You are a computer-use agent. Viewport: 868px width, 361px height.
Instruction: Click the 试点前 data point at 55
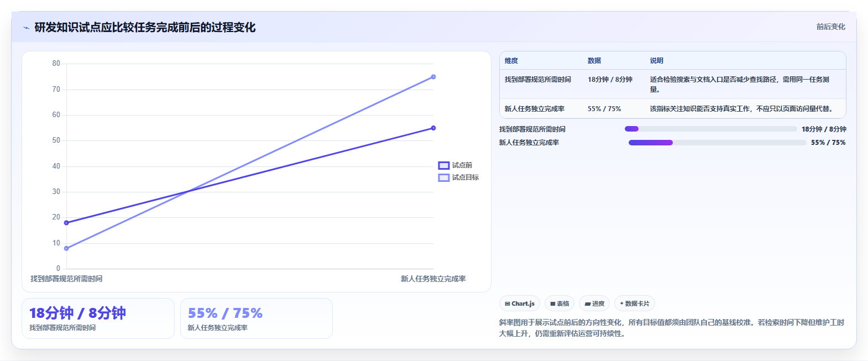point(433,128)
